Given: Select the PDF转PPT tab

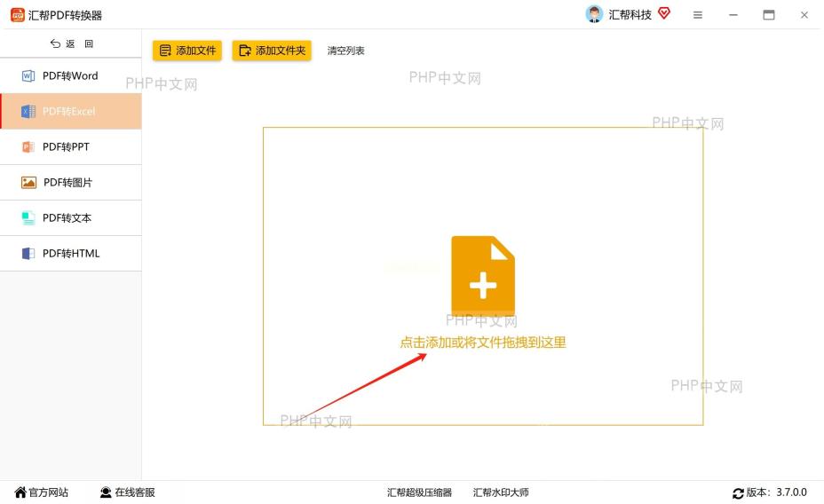Looking at the screenshot, I should point(71,147).
